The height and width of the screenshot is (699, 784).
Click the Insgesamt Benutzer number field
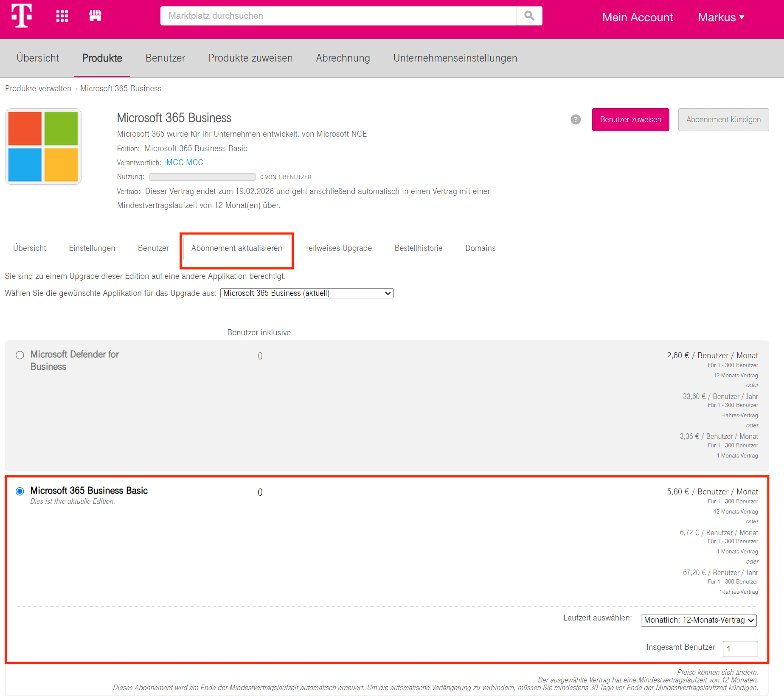[740, 648]
